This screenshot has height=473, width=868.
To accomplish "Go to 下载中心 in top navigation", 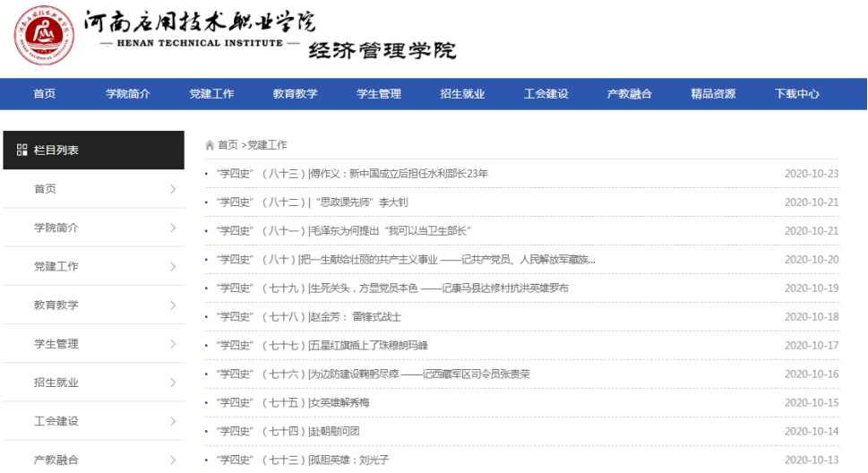I will point(796,94).
